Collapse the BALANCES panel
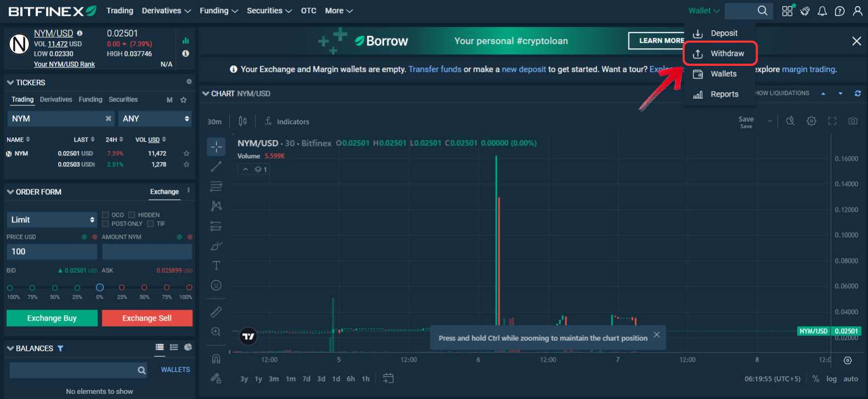Screen dimensions: 868x399 [x=10, y=348]
